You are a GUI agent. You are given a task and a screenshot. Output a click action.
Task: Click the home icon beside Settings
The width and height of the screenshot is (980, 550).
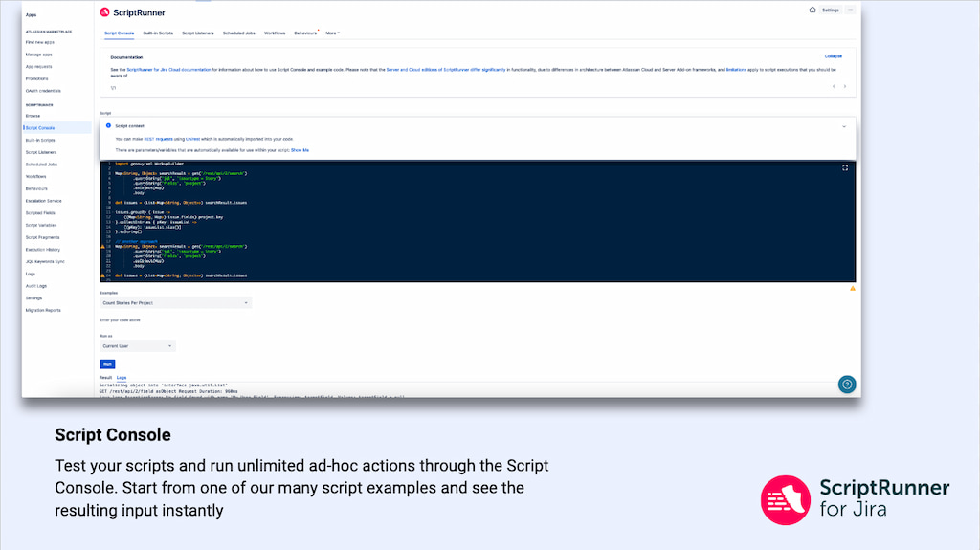(x=812, y=10)
